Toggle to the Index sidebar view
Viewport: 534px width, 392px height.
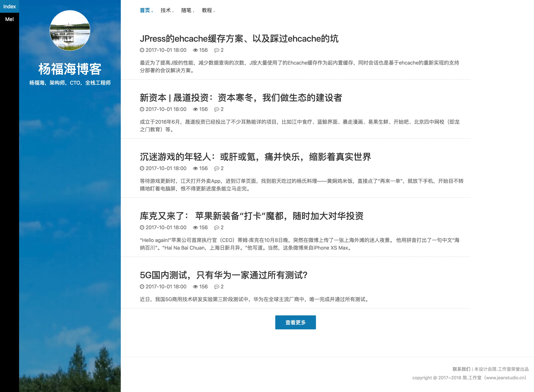tap(10, 6)
